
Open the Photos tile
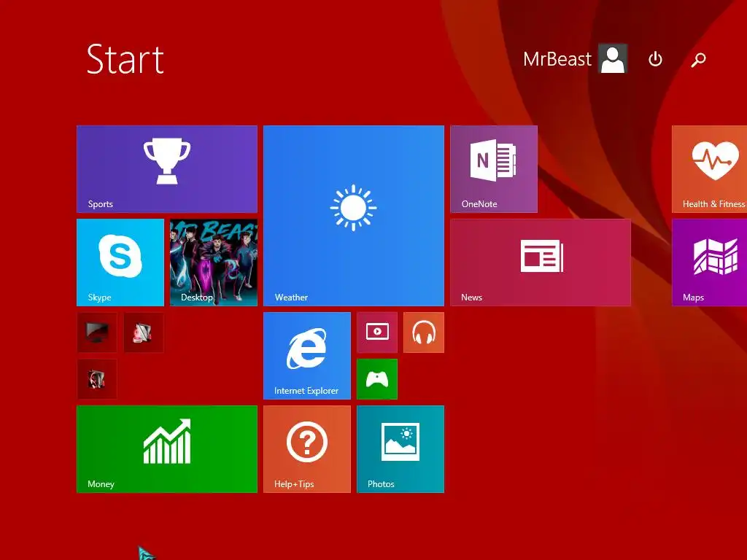(x=400, y=449)
